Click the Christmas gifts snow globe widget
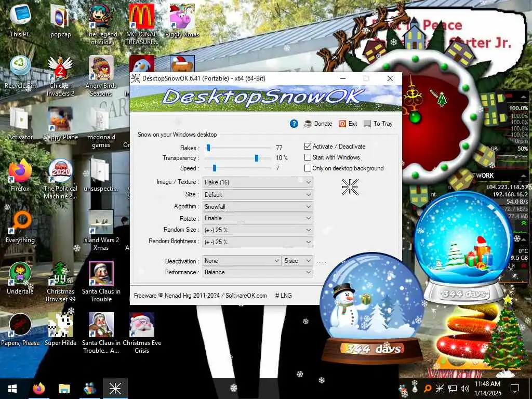 pos(464,249)
